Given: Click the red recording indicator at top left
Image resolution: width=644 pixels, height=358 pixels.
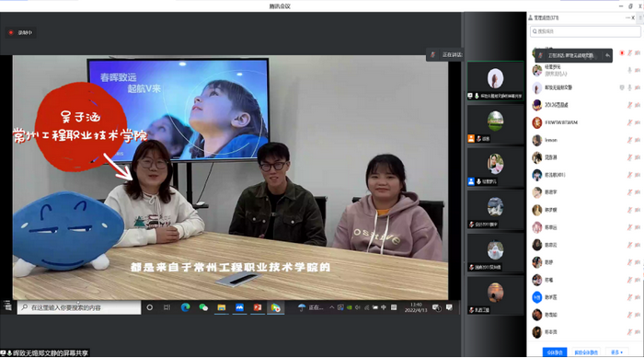Looking at the screenshot, I should click(11, 32).
